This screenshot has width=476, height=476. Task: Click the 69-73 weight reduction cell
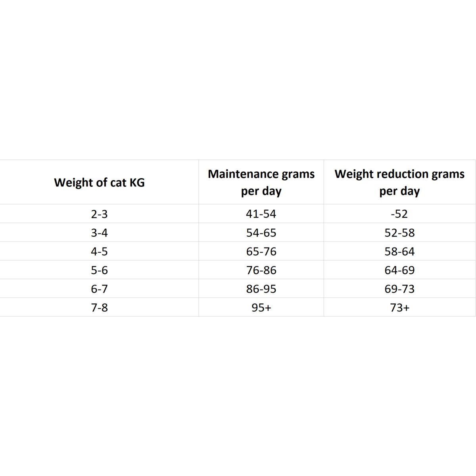pos(399,289)
